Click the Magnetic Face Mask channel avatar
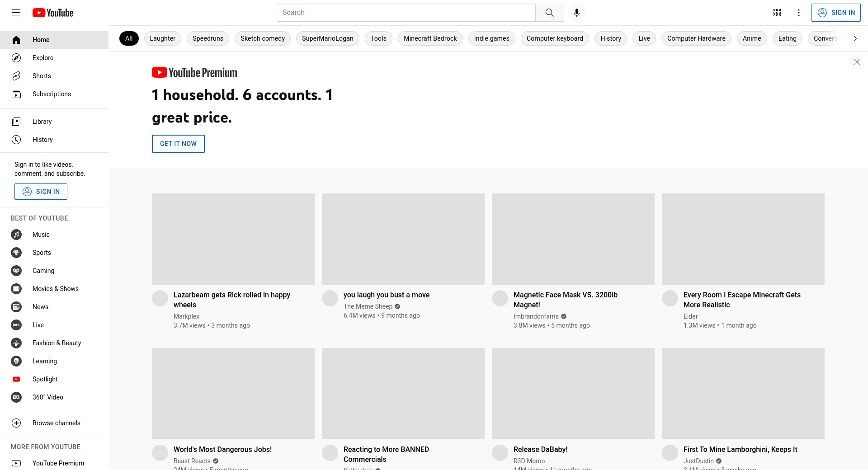 click(500, 298)
